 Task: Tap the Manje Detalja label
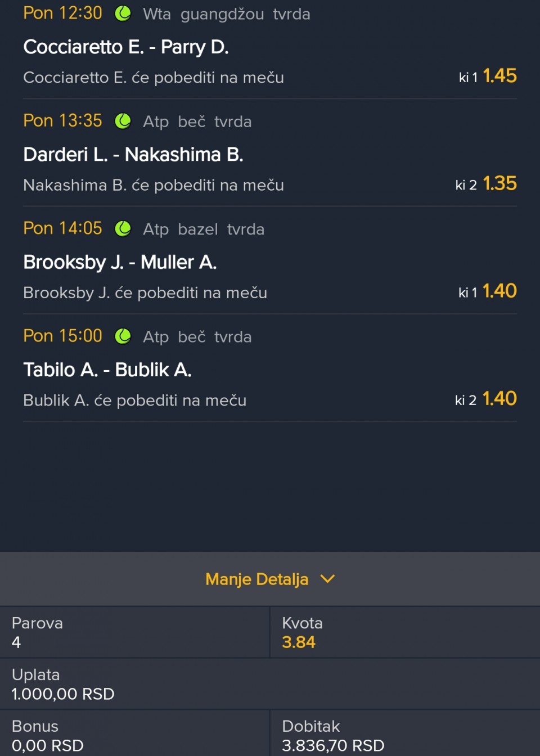(256, 579)
